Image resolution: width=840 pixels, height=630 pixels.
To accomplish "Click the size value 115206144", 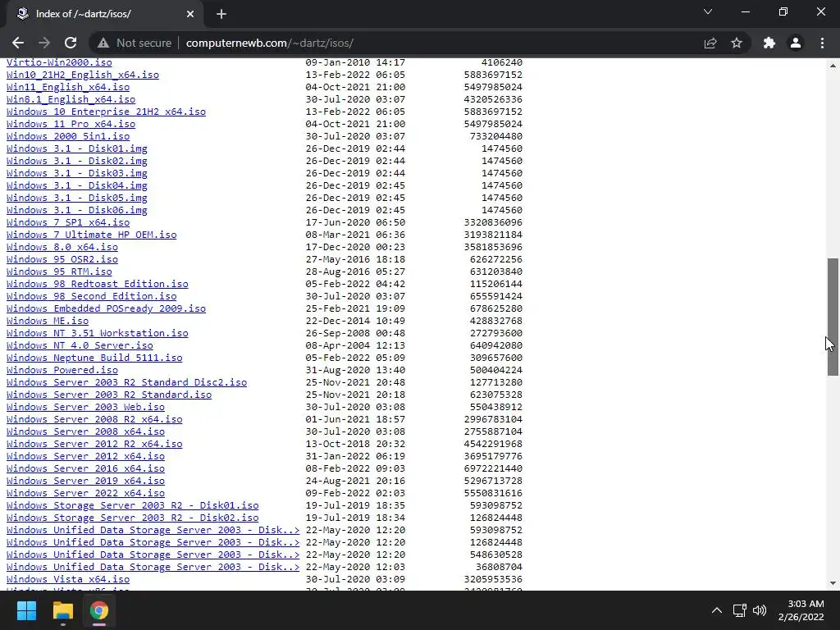I will (x=496, y=284).
